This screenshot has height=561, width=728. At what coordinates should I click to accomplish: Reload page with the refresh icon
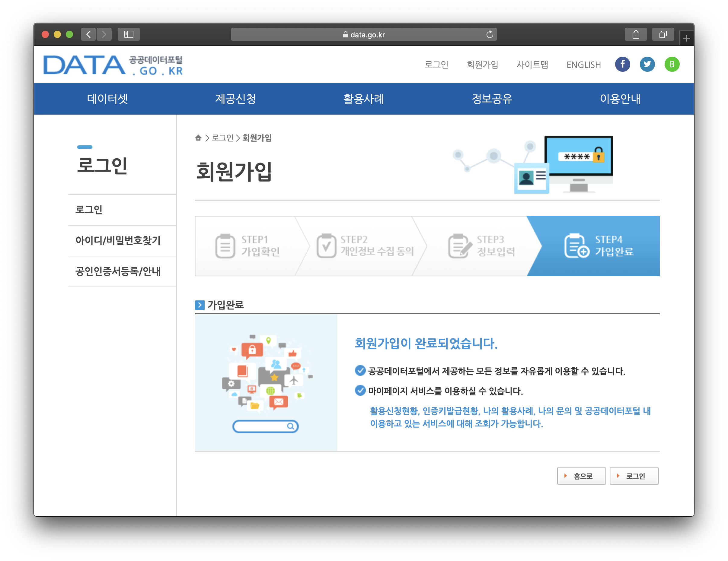pos(489,34)
